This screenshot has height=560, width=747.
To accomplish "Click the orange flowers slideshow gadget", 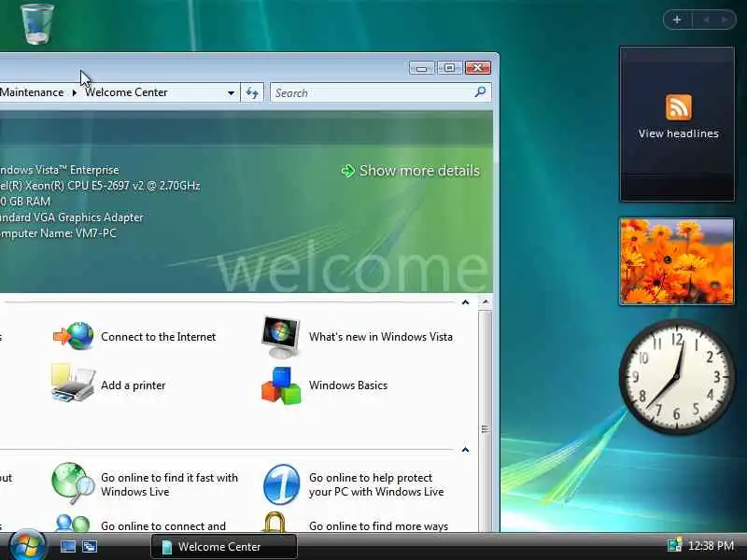I will tap(676, 261).
